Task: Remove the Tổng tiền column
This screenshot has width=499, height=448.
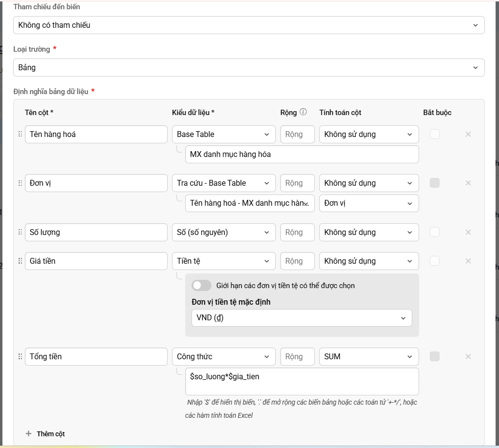Action: tap(468, 356)
